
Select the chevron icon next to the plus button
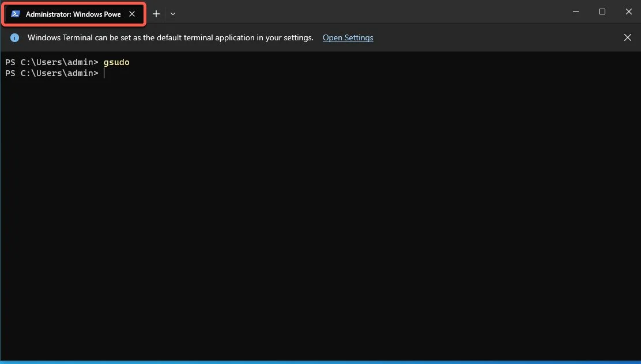point(173,13)
